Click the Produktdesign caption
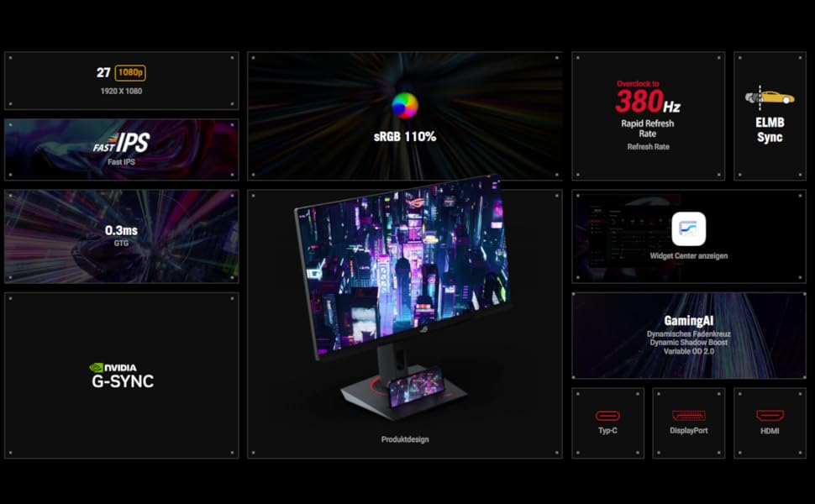Image resolution: width=815 pixels, height=504 pixels. click(405, 439)
